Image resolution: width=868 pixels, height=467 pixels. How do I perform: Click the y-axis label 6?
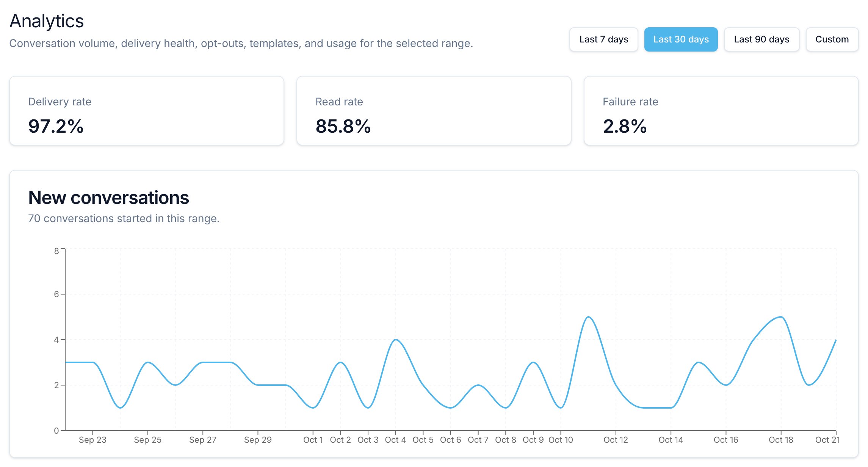56,294
